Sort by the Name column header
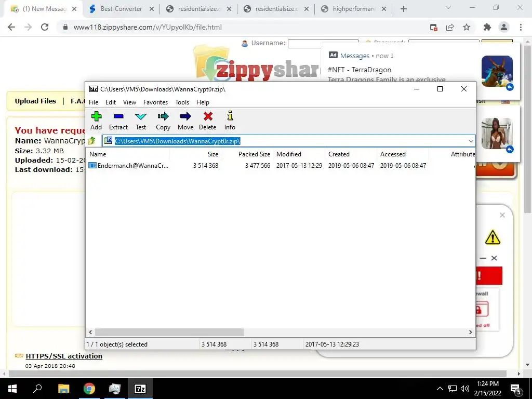 [128, 154]
